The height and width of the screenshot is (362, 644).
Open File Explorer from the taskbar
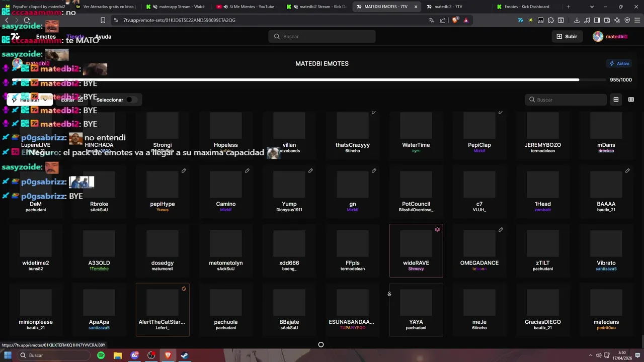click(118, 355)
